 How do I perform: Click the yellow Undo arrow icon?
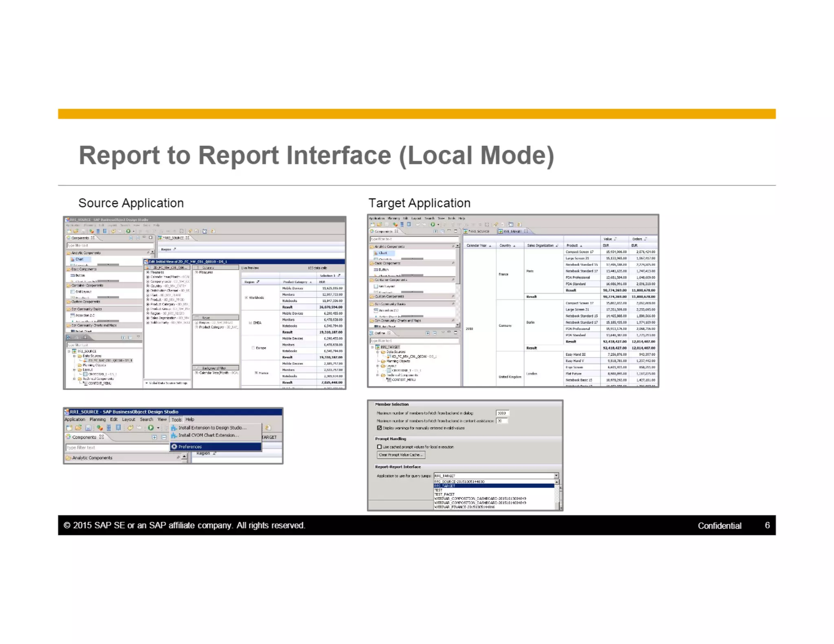click(130, 427)
